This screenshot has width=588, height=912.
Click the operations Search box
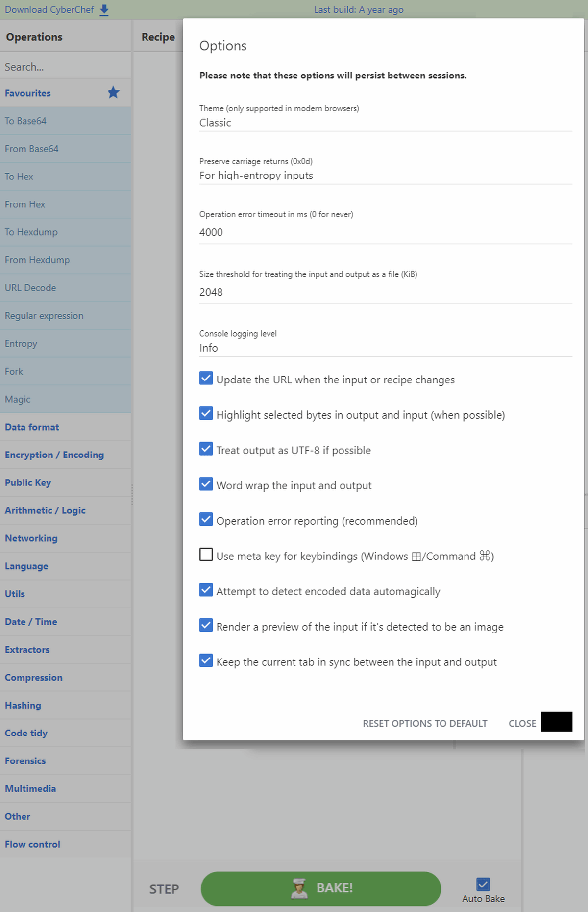65,67
